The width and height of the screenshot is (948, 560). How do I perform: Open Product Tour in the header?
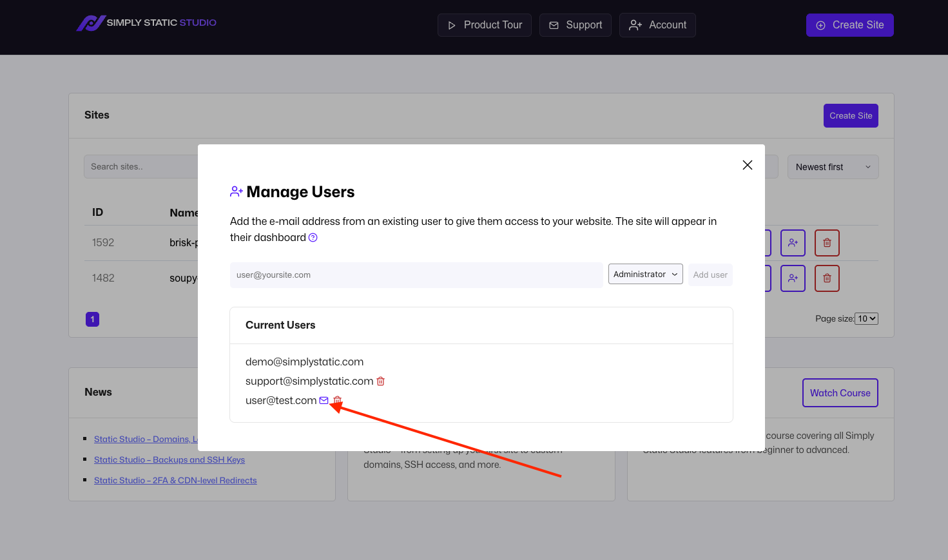pos(485,25)
